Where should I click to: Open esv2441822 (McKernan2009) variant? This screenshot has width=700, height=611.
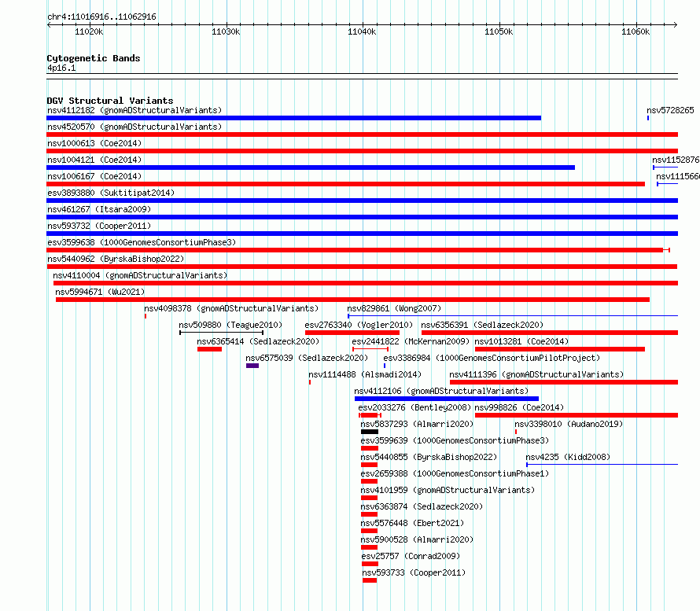coord(411,341)
